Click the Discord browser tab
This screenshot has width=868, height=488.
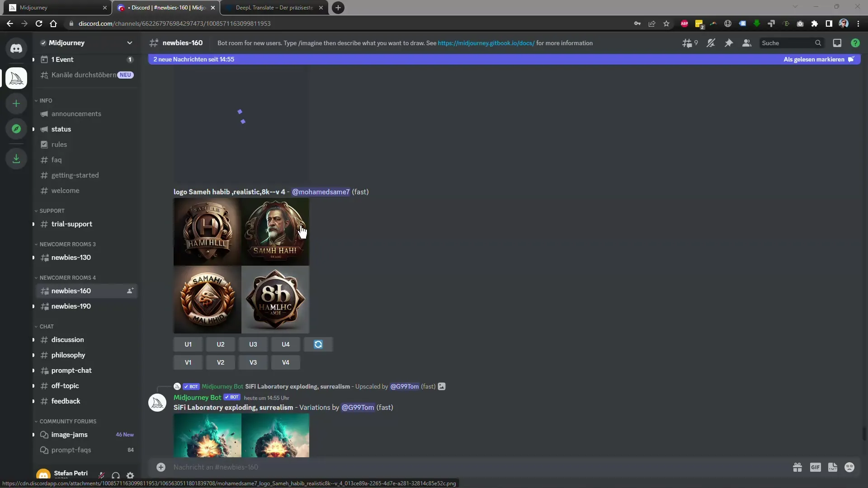[x=167, y=7]
